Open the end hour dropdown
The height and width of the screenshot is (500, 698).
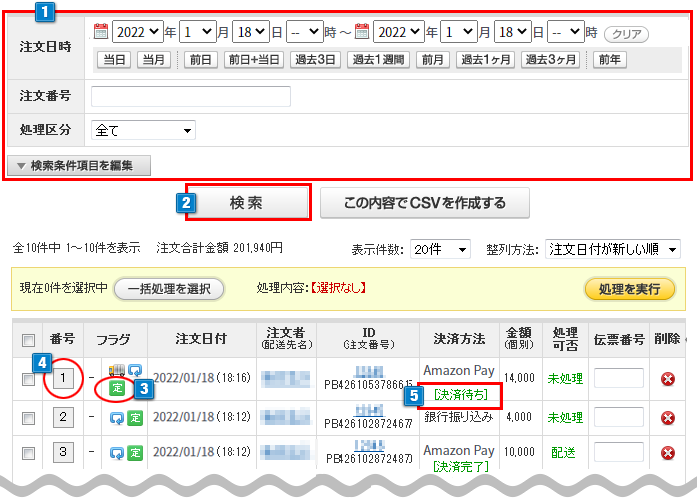pyautogui.click(x=565, y=32)
